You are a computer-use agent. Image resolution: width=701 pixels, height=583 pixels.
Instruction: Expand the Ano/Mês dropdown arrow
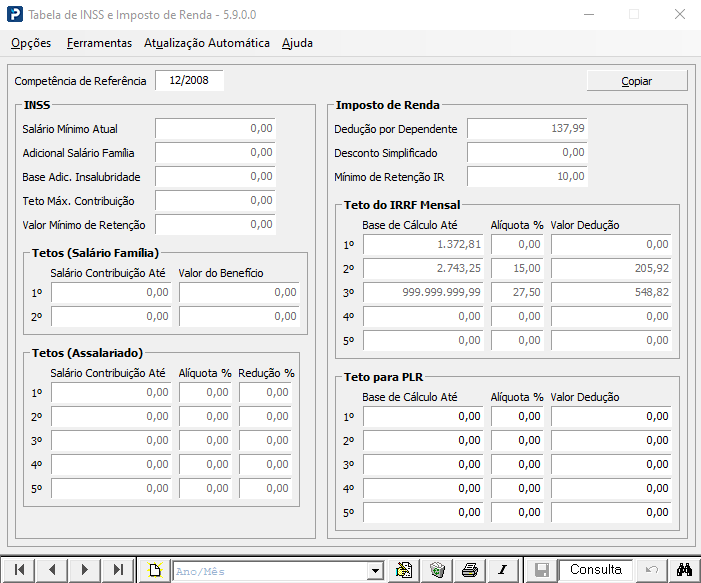click(x=375, y=570)
